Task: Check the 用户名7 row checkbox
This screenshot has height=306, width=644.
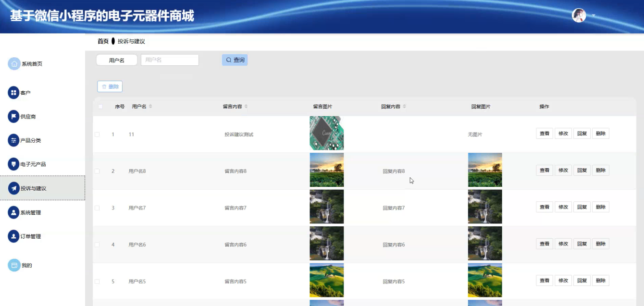Action: [x=97, y=208]
